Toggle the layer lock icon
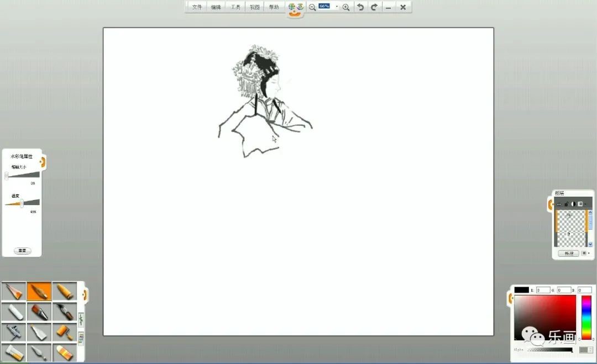This screenshot has height=364, width=597. point(566,204)
